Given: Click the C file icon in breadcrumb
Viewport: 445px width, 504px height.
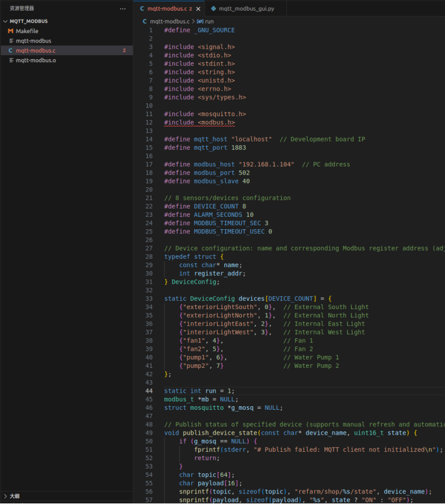Looking at the screenshot, I should coord(146,21).
